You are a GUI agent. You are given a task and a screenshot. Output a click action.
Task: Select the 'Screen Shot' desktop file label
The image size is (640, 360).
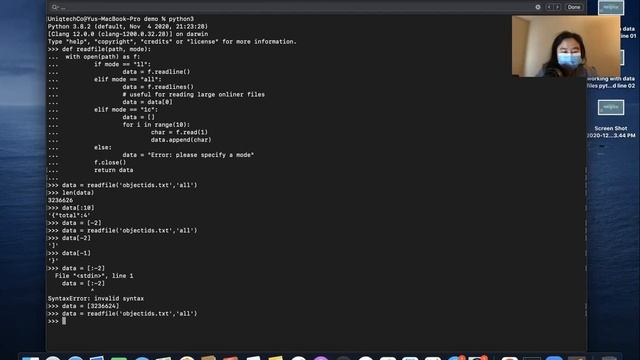click(x=611, y=132)
